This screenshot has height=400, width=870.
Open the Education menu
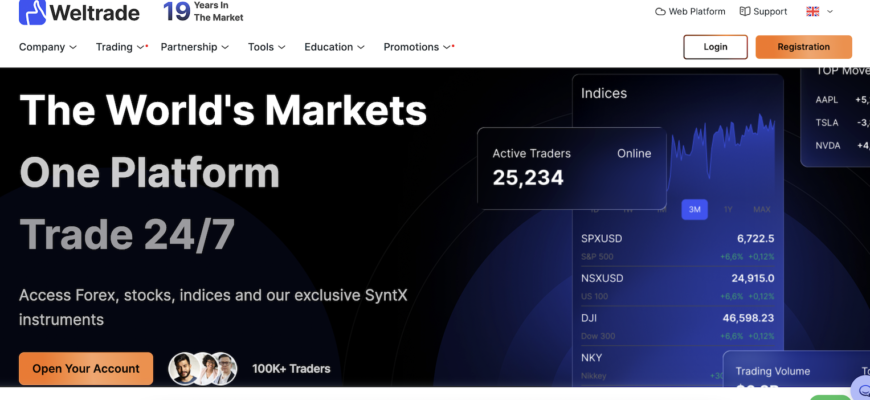(335, 47)
